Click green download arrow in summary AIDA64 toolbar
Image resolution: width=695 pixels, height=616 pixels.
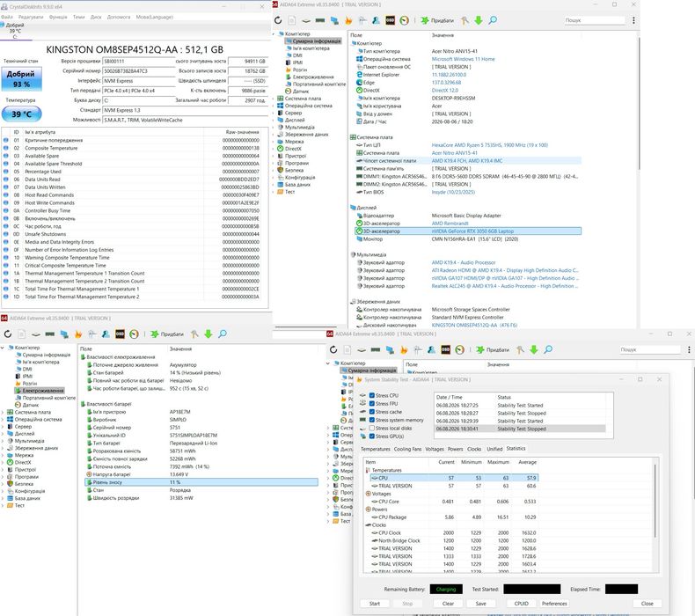479,20
